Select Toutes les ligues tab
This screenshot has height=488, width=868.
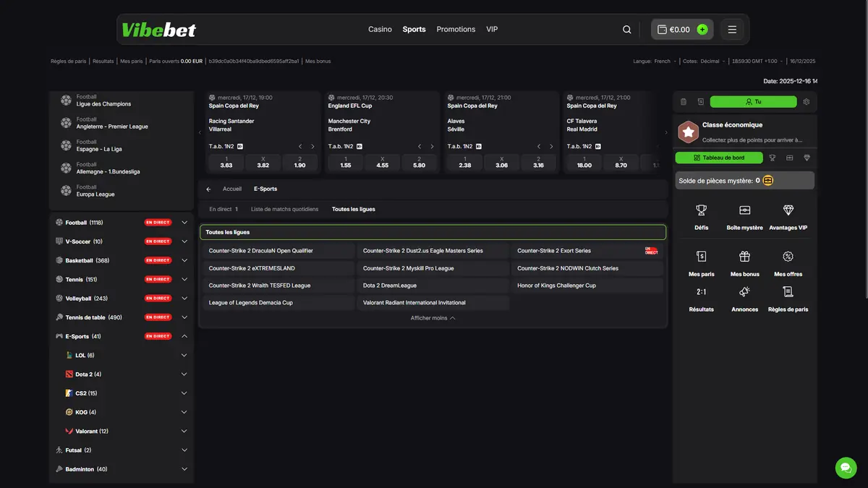pyautogui.click(x=354, y=209)
